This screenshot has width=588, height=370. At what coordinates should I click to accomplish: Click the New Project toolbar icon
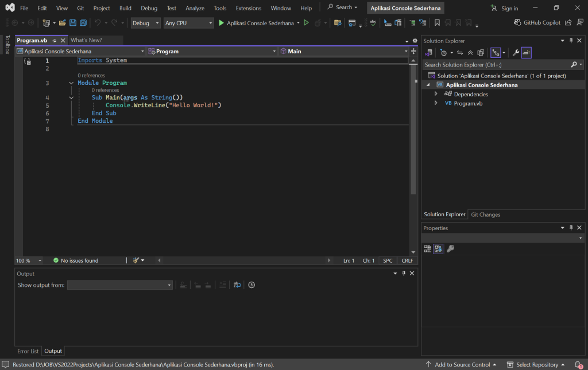(x=46, y=23)
